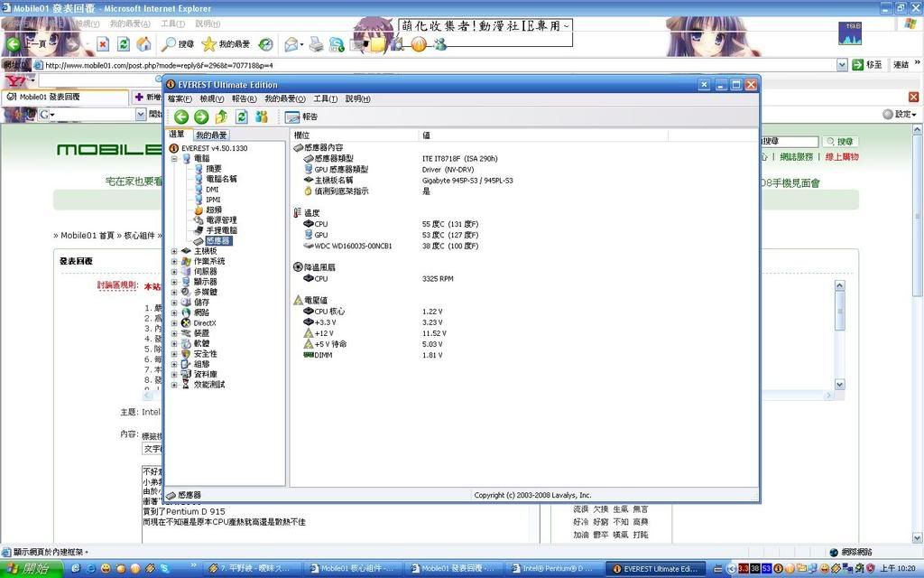Click the 搜尋 button on Mobile01 page

pyautogui.click(x=840, y=142)
